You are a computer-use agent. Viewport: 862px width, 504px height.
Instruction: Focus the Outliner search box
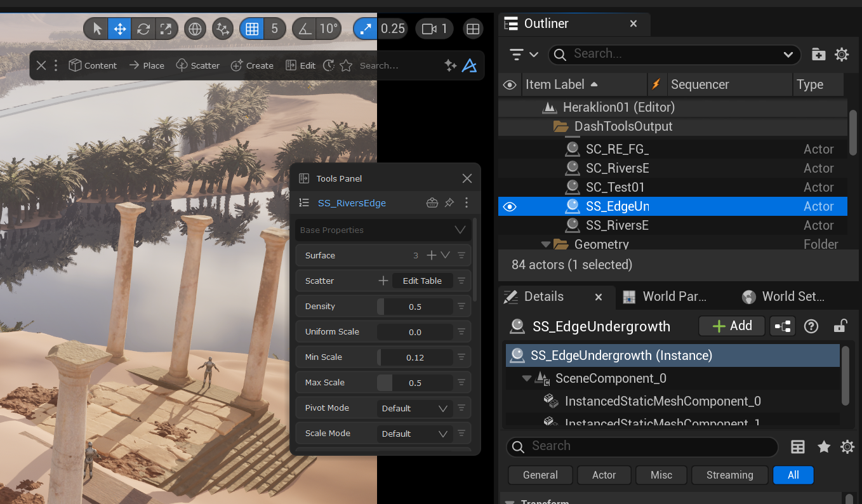tap(674, 54)
